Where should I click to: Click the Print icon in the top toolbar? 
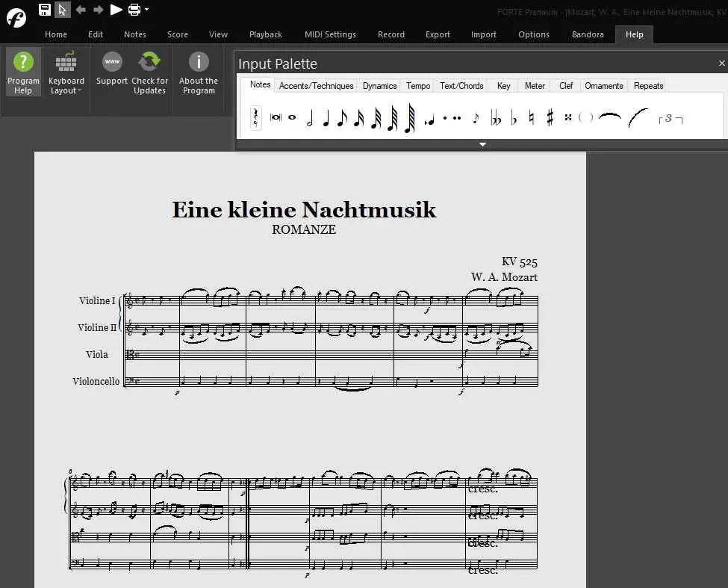[x=134, y=10]
